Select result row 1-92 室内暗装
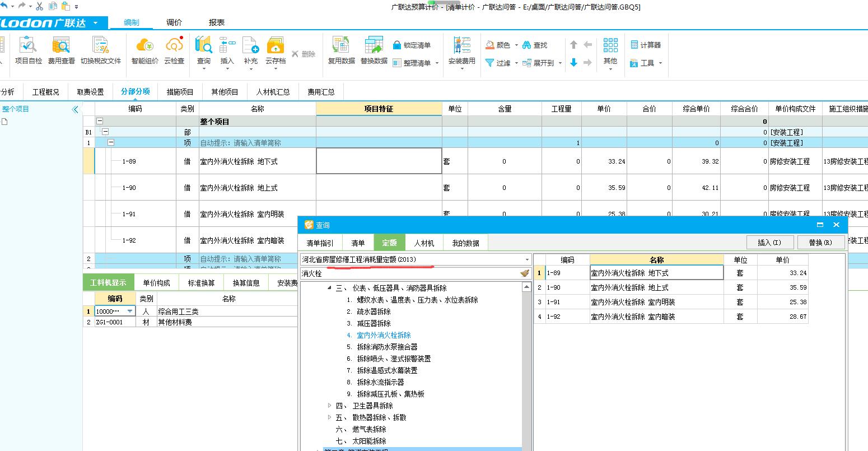This screenshot has width=868, height=451. 671,317
